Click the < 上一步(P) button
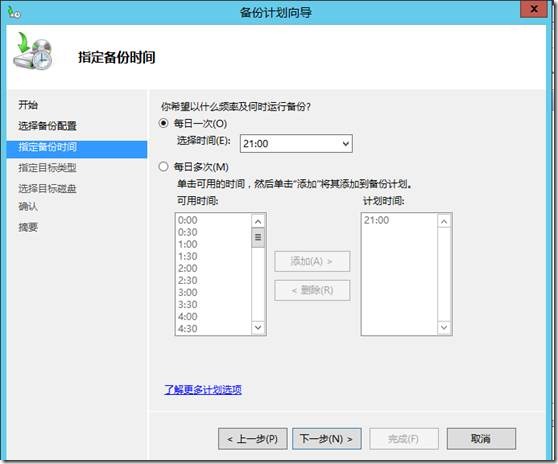558x464 pixels. click(253, 439)
